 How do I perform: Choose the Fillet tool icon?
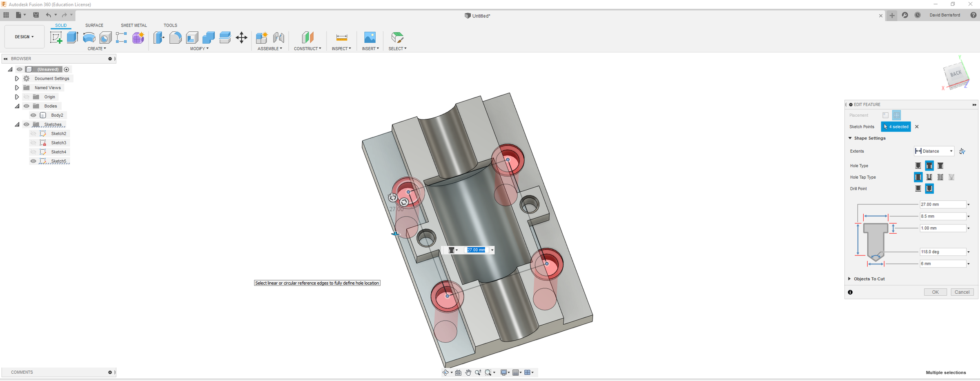coord(176,38)
